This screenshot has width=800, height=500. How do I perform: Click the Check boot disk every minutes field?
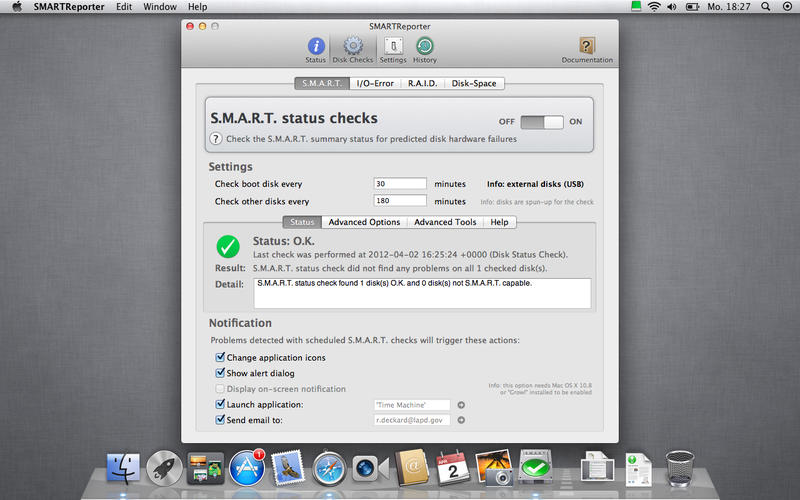coord(400,184)
